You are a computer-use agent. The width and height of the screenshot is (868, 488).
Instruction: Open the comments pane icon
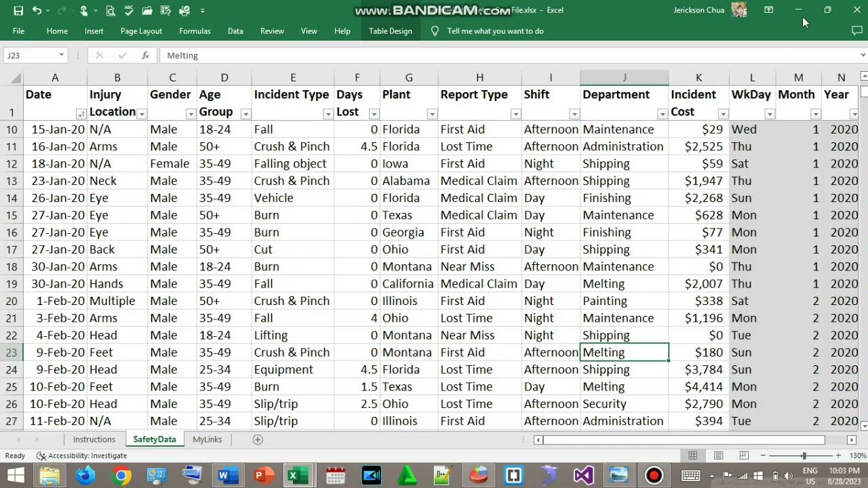coord(856,30)
